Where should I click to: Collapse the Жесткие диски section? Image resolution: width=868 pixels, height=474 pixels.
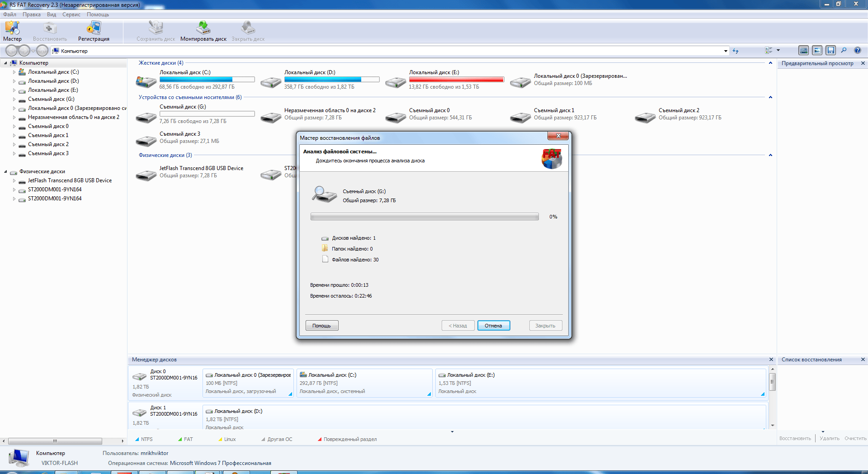(770, 63)
